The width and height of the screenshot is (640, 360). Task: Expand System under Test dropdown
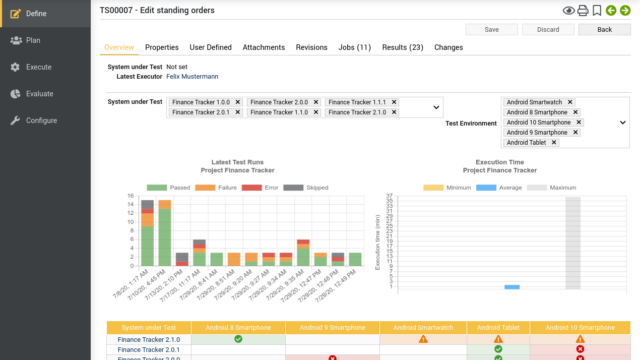coord(436,107)
